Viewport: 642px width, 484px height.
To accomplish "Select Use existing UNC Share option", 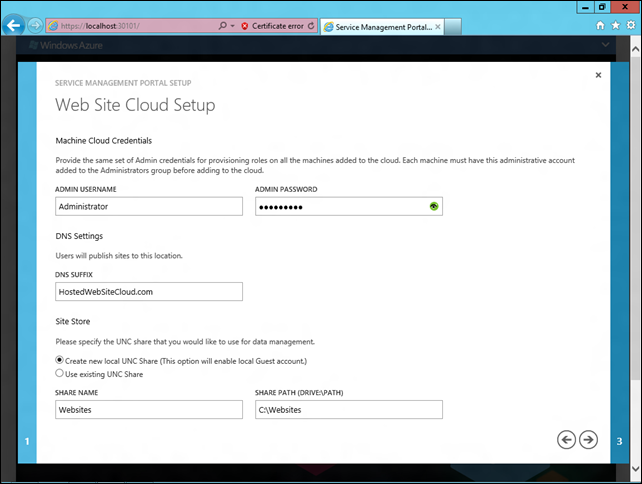I will [x=59, y=373].
